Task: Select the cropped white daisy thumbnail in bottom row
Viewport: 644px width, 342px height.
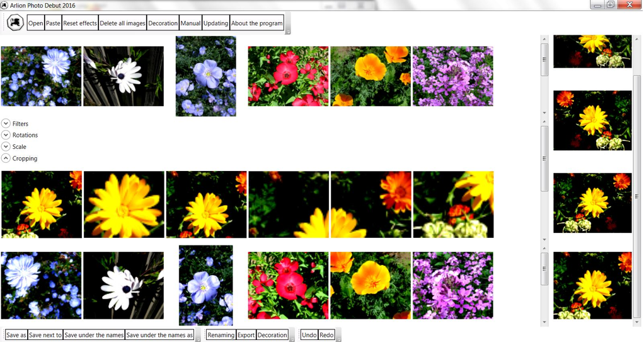Action: [124, 285]
